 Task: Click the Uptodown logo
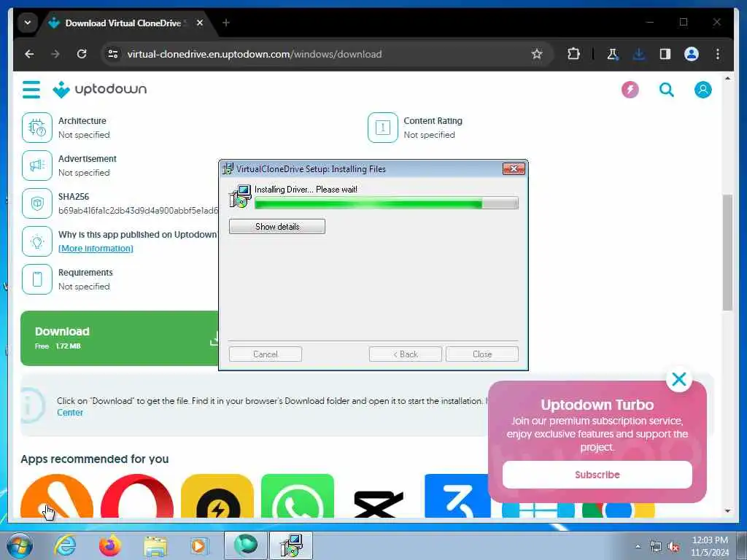click(99, 89)
